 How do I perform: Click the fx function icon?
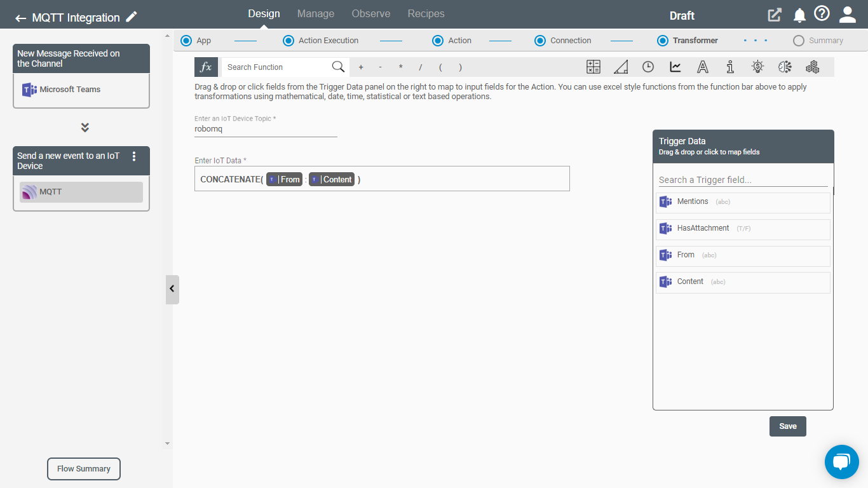206,67
